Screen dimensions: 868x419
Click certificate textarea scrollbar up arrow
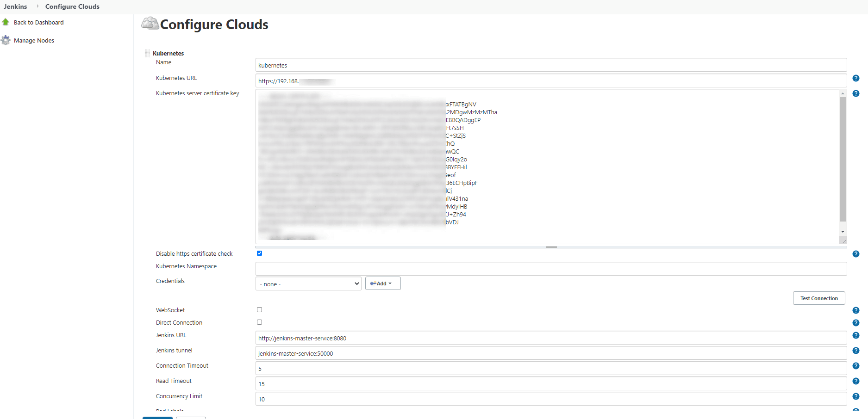click(x=843, y=93)
